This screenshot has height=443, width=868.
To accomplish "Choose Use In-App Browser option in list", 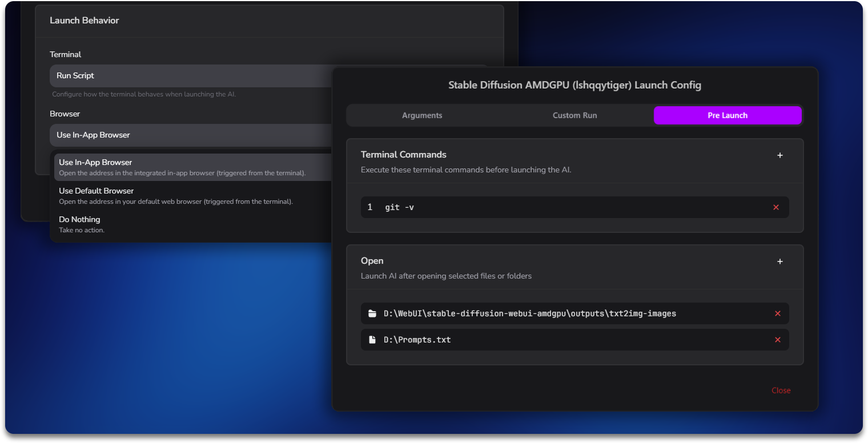I will [193, 167].
